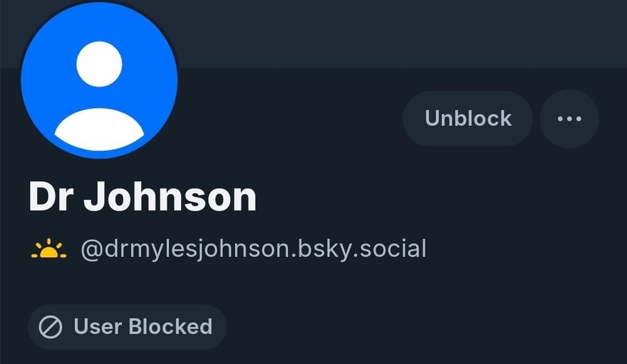Click the Dr Johnson display name
This screenshot has width=627, height=364.
click(x=142, y=197)
